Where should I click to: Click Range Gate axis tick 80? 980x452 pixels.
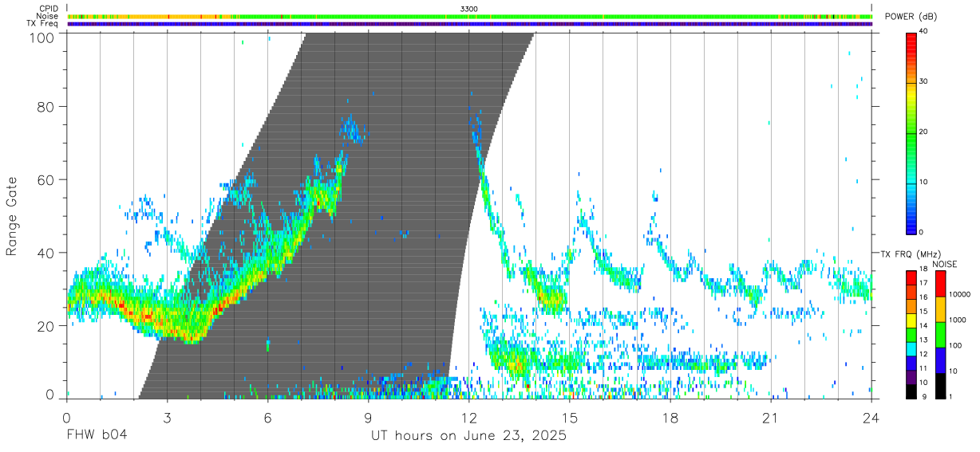(x=46, y=107)
